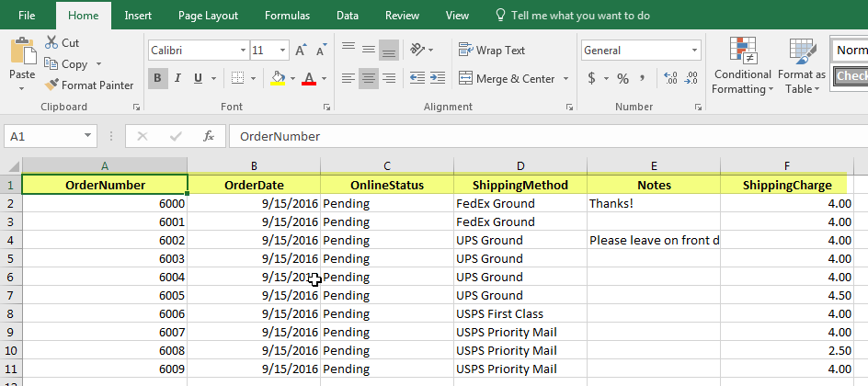Toggle Bold formatting
This screenshot has height=386, width=868.
158,78
